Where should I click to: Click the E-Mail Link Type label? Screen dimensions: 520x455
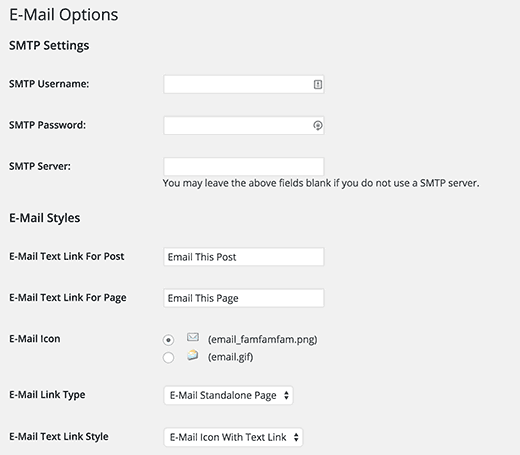pyautogui.click(x=47, y=395)
